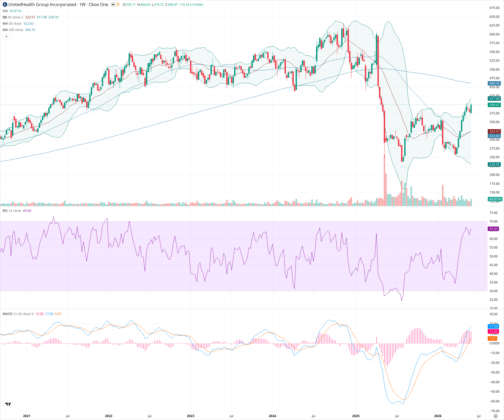Viewport: 504px width, 420px height.
Task: Click the 229.76 lower band price label
Action: click(x=494, y=165)
